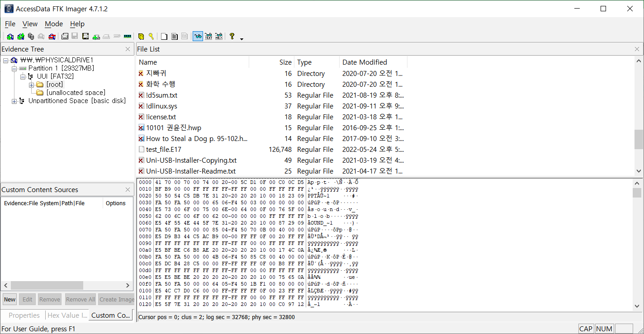This screenshot has width=644, height=334.
Task: Switch to the Hex Value Interpreter tab
Action: pyautogui.click(x=67, y=315)
